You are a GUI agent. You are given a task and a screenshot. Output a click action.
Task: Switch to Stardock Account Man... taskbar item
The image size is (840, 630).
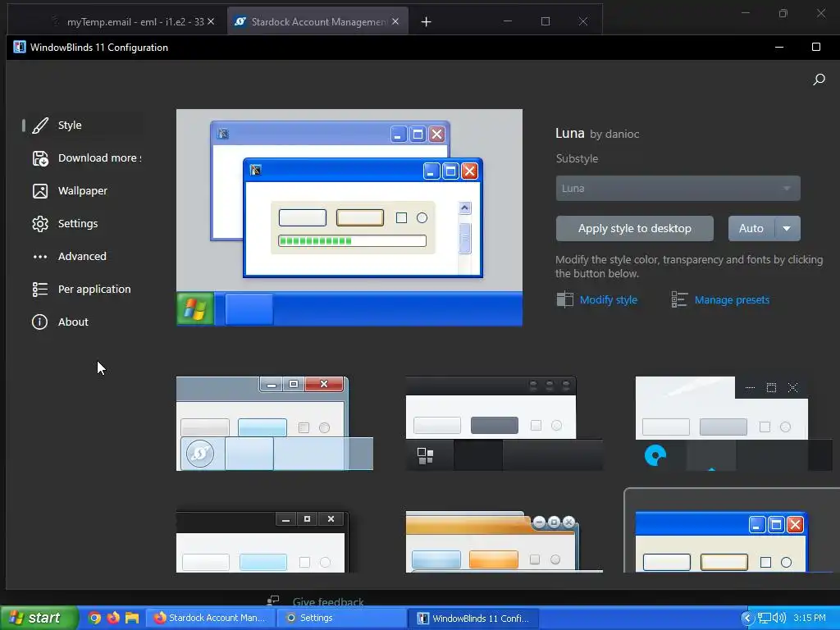[x=209, y=618]
